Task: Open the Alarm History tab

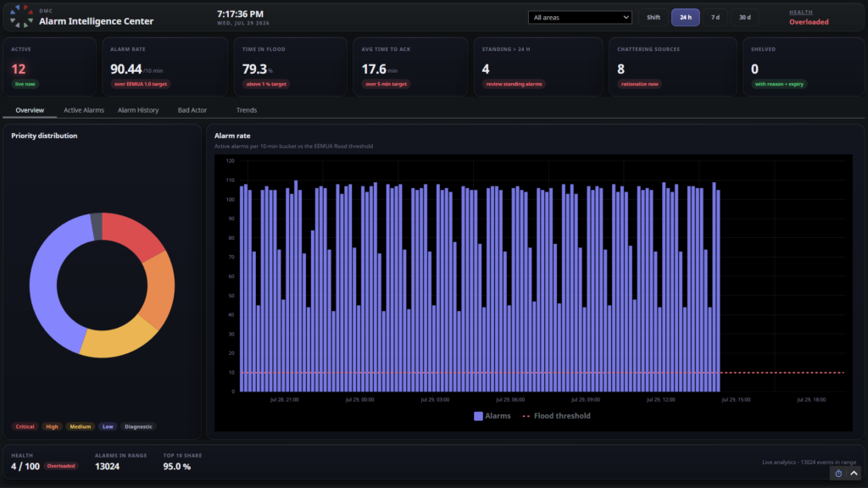Action: coord(138,110)
